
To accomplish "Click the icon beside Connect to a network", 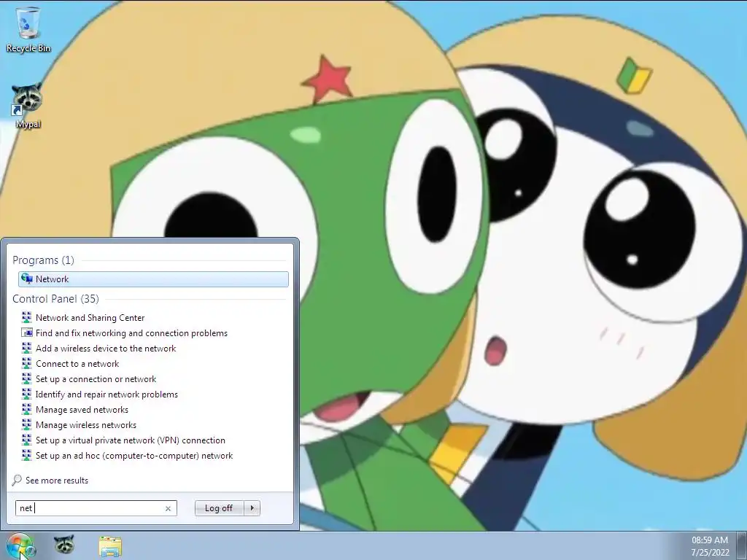I will click(27, 363).
